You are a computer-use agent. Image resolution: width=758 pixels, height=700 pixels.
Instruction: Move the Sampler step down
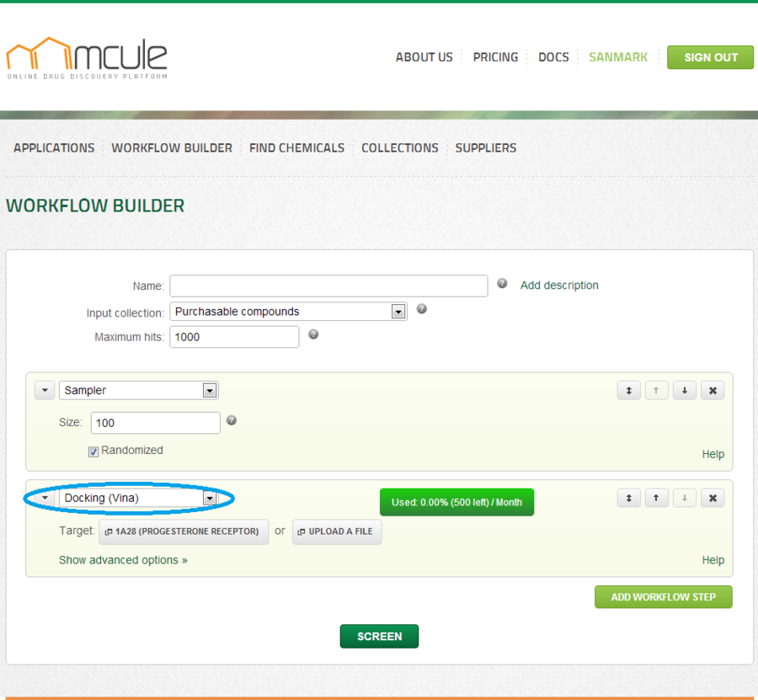point(685,391)
